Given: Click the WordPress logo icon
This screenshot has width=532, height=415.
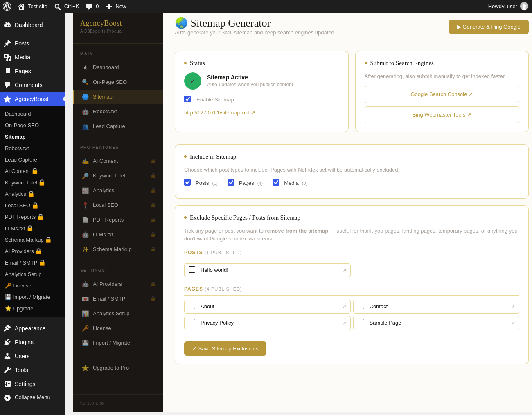Looking at the screenshot, I should (x=7, y=7).
